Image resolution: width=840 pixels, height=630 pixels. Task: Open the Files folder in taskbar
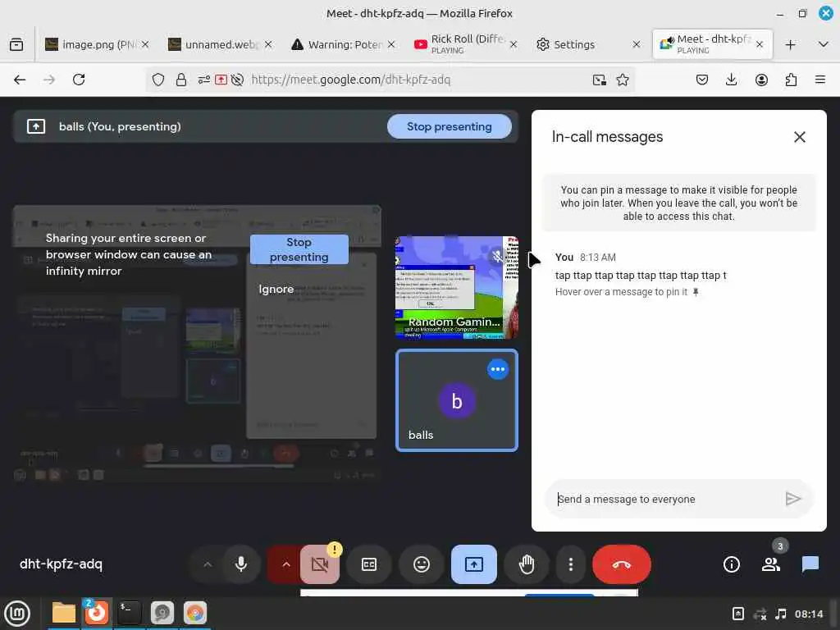pyautogui.click(x=64, y=614)
